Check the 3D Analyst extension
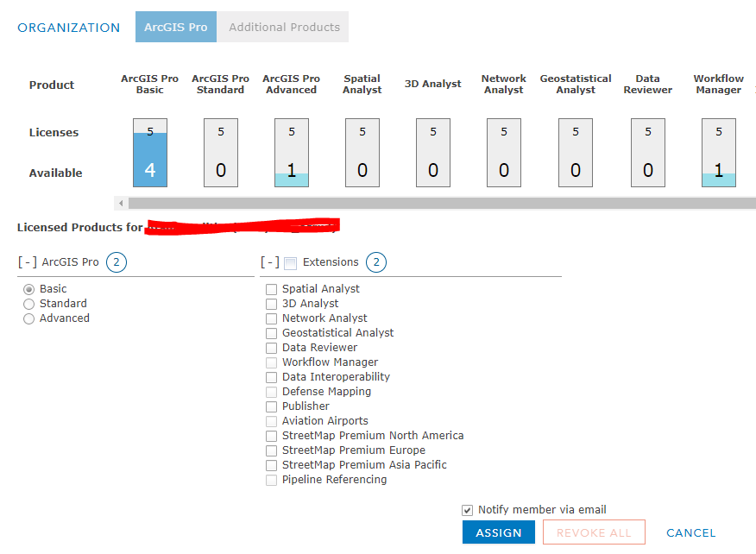Image resolution: width=756 pixels, height=554 pixels. (272, 304)
